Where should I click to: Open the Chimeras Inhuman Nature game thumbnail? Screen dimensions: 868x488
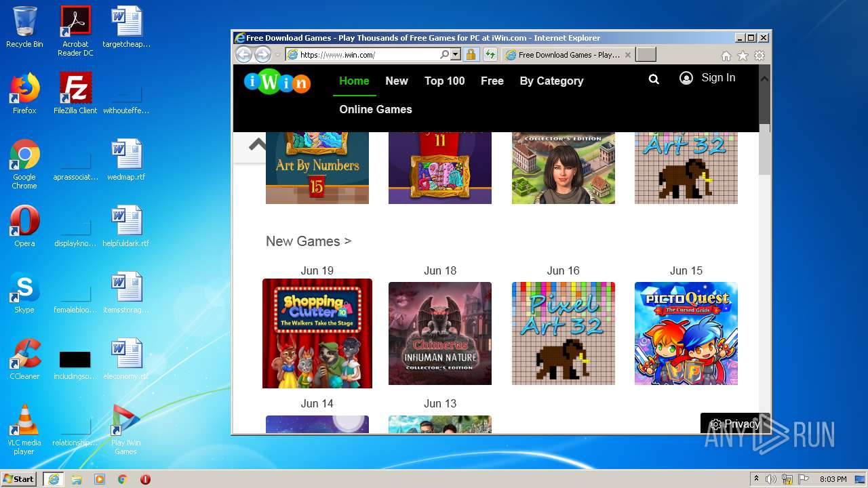(x=440, y=333)
